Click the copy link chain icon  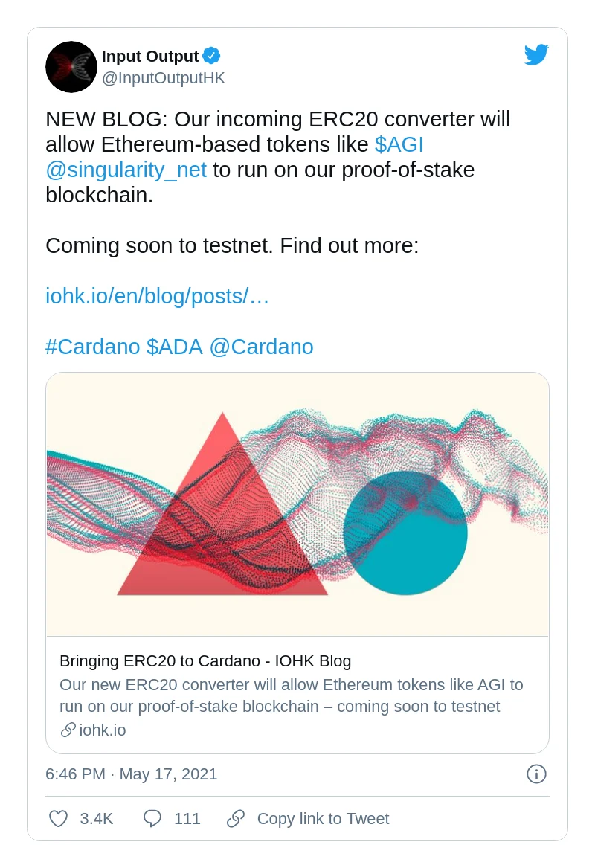click(236, 819)
